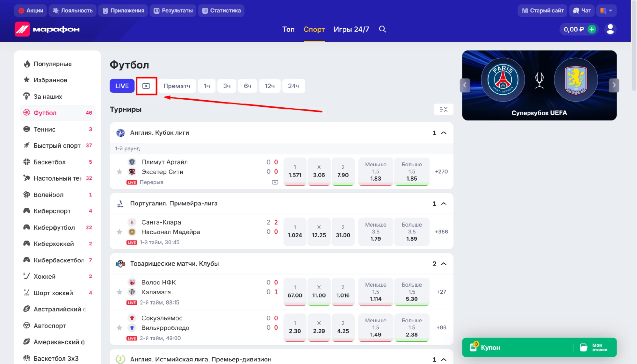Go to Старый сайт

542,11
